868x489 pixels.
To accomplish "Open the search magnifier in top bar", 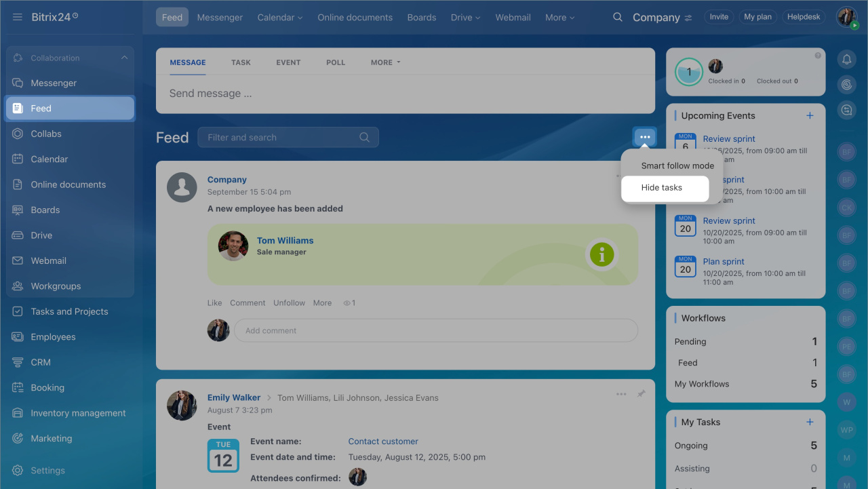I will click(x=617, y=18).
